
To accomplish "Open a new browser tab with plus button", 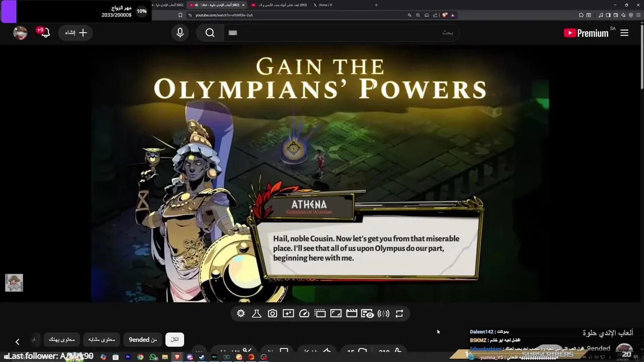I will (376, 5).
